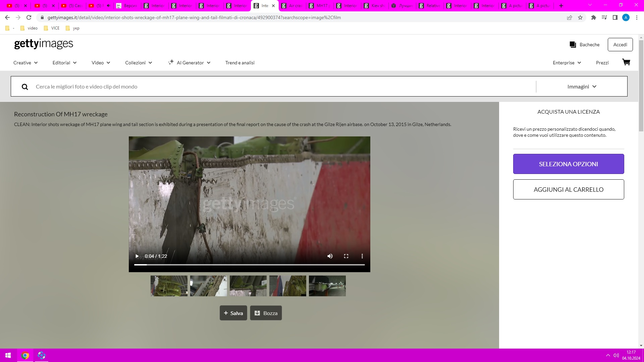Open Trend e analisi page
This screenshot has width=644, height=362.
[240, 63]
